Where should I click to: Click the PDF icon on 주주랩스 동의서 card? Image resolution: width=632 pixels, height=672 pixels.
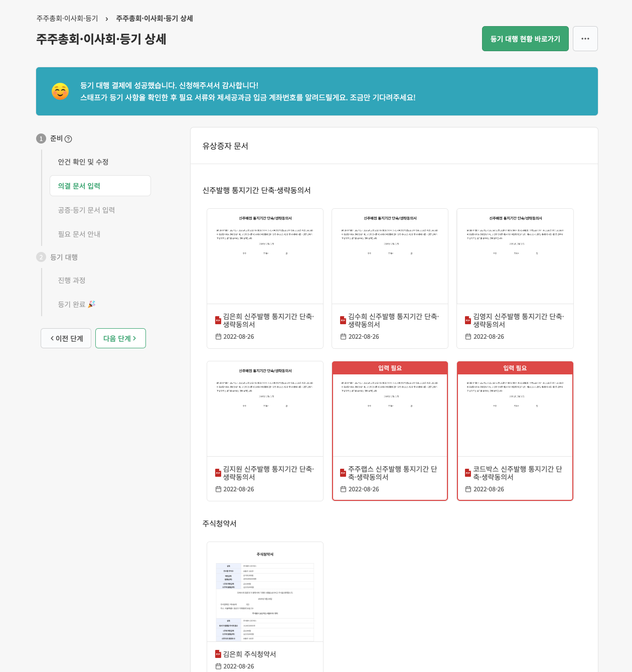pyautogui.click(x=342, y=472)
